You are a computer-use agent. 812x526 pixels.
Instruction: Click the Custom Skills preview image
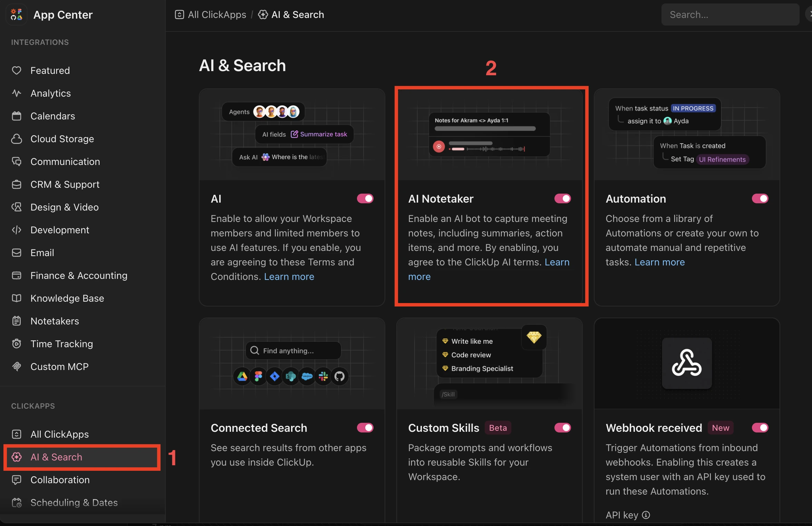(x=490, y=364)
